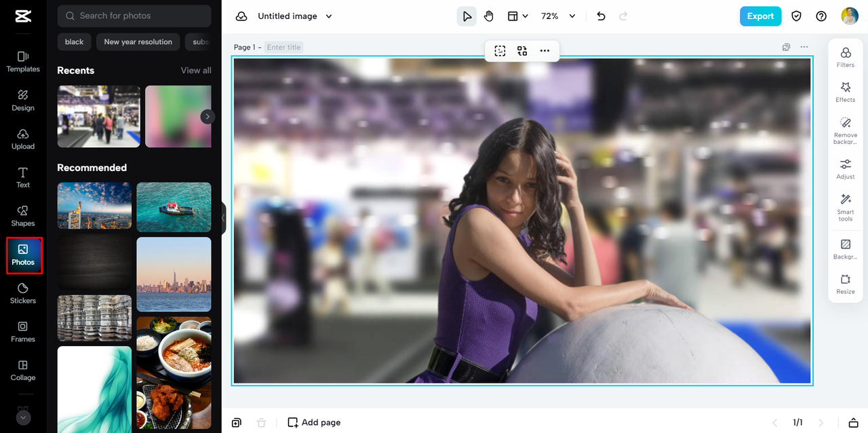Click View all recents link
Screen dimensions: 868x433
[x=196, y=71]
